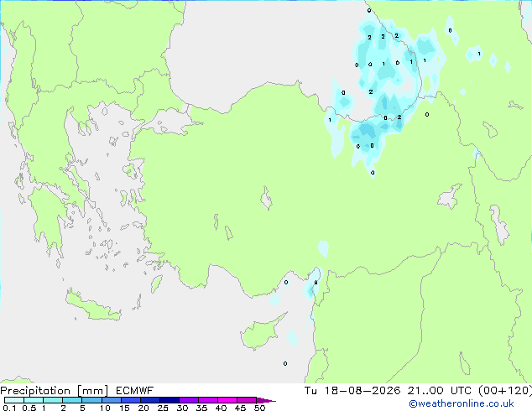The height and width of the screenshot is (411, 532).
Task: Open the weatheronline.co.uk copyright link
Action: tap(462, 403)
